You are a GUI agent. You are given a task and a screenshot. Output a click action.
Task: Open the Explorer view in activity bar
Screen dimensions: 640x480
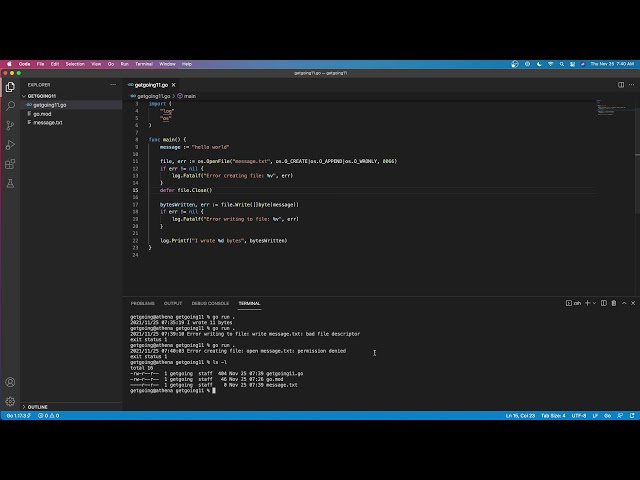(x=10, y=87)
